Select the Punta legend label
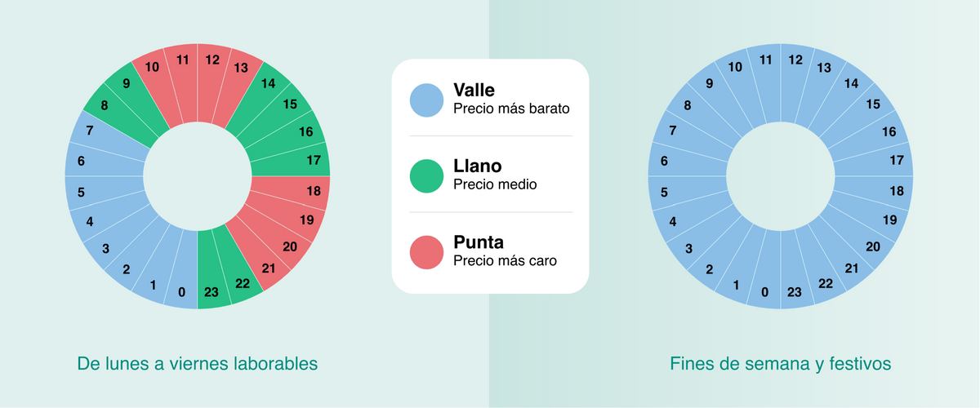Viewport: 980px width, 408px height. click(478, 243)
